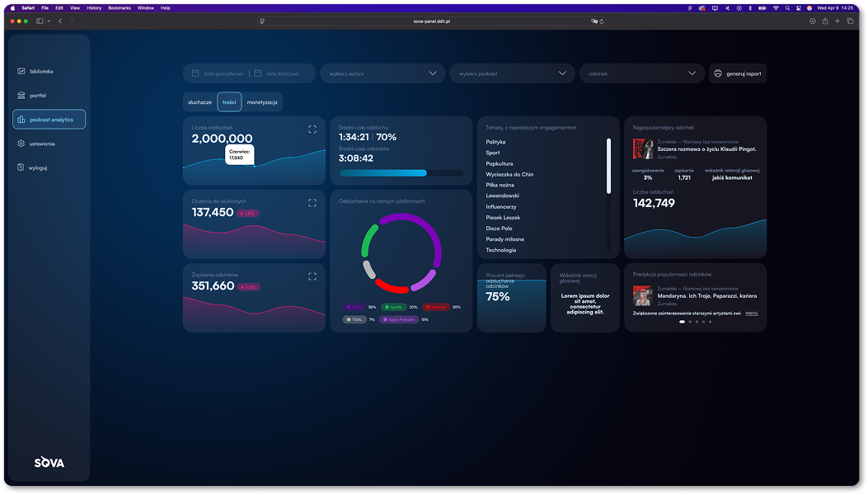Open the 'wybierz autora' dropdown

(382, 73)
